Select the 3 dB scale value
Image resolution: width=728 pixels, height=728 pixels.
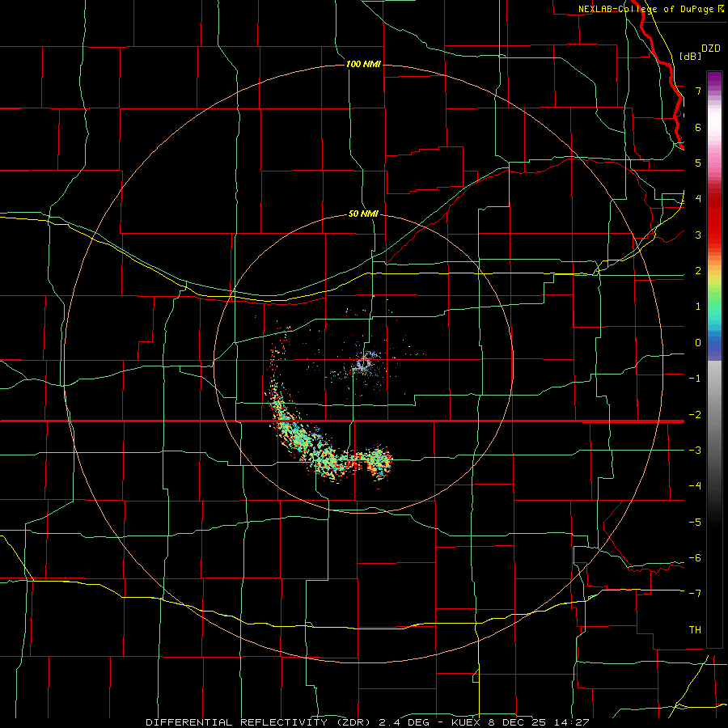698,235
